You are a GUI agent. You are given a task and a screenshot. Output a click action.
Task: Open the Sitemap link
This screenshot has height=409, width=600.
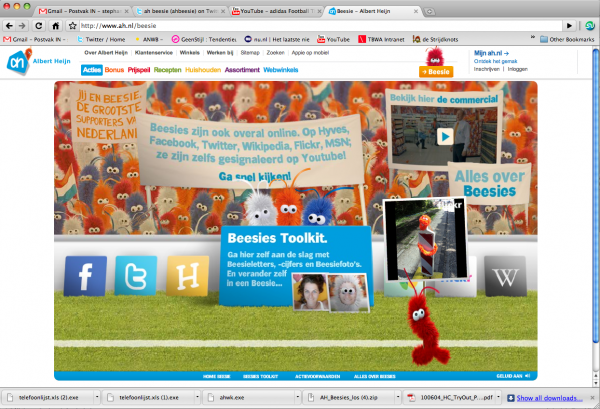click(250, 53)
